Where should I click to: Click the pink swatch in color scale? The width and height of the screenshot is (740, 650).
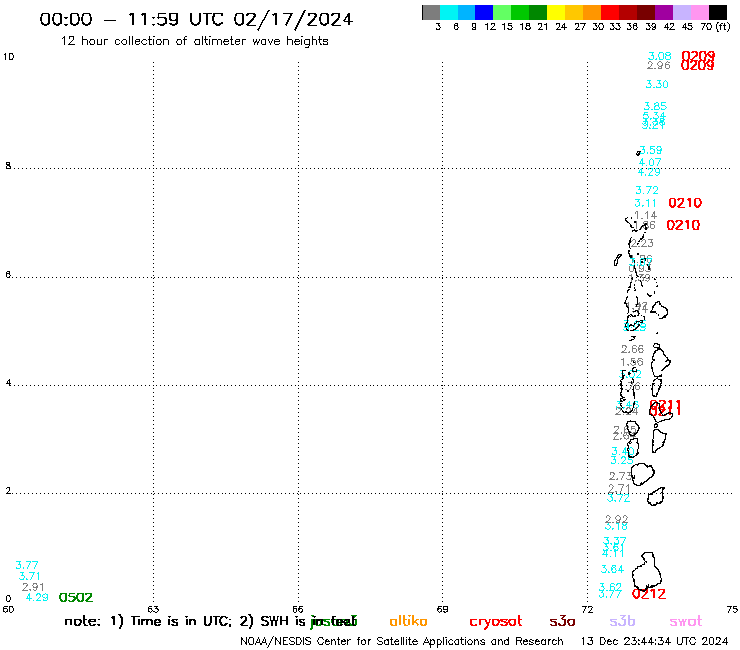click(699, 12)
